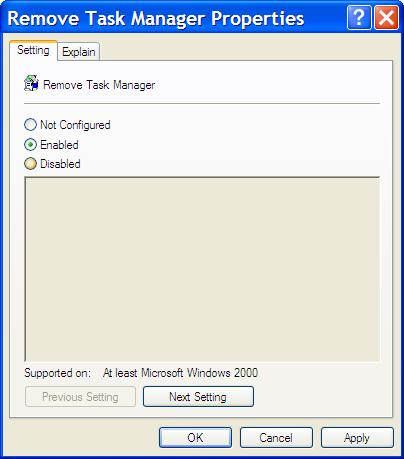
Task: Confirm changes with the OK button
Action: (195, 438)
